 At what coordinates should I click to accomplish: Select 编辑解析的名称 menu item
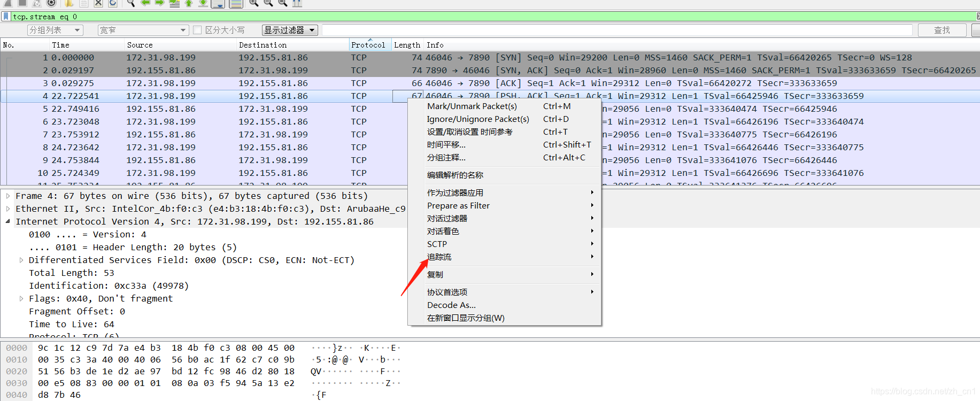point(504,175)
